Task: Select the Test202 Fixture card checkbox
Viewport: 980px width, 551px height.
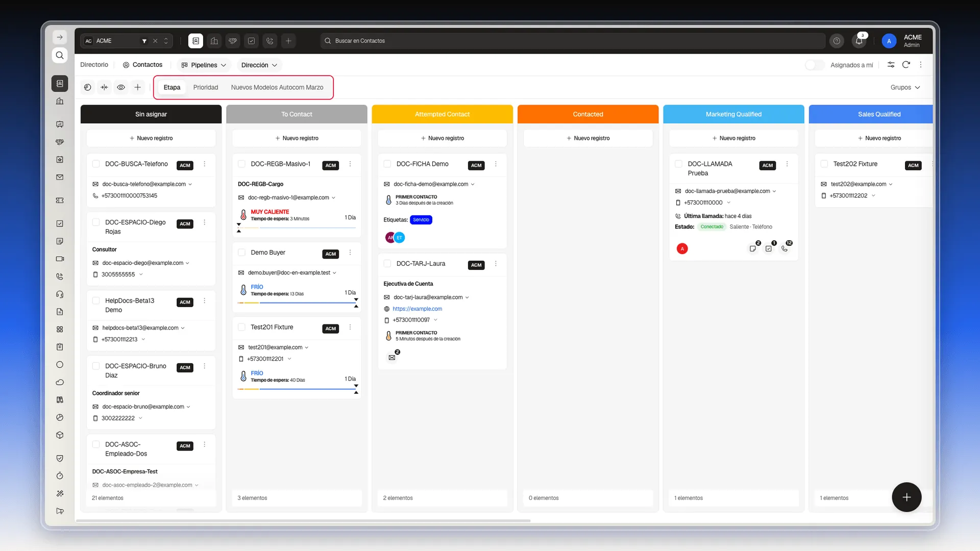Action: 824,164
